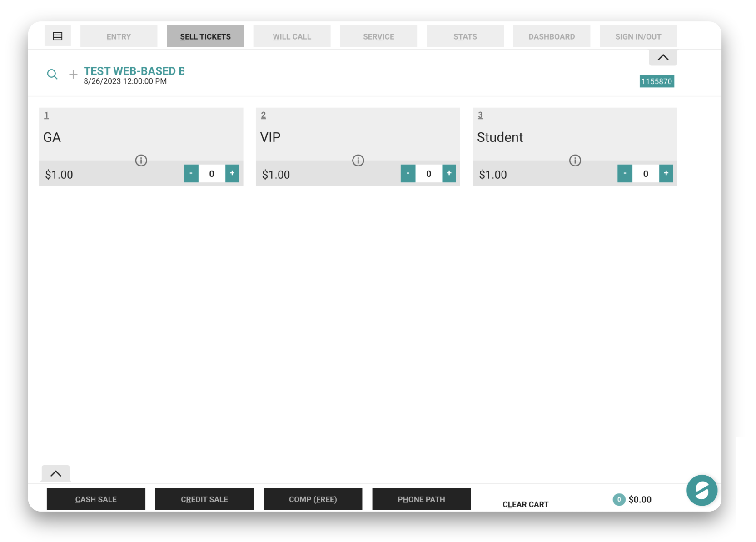Switch to the Dashboard tab
The height and width of the screenshot is (542, 756).
click(552, 36)
